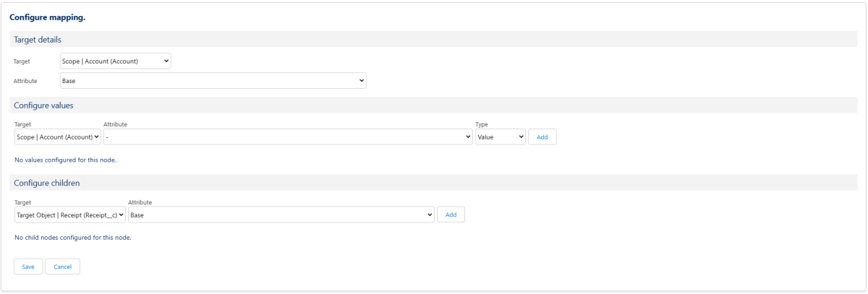Click the 'No values configured for this node' message

(x=65, y=160)
